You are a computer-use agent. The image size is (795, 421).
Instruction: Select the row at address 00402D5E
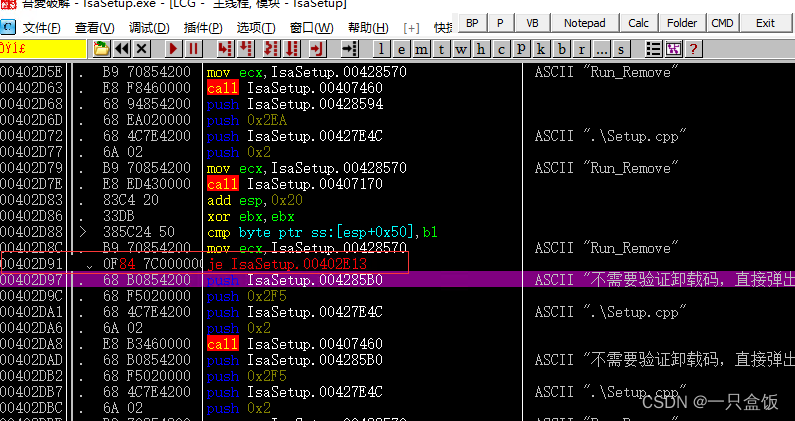pos(398,72)
